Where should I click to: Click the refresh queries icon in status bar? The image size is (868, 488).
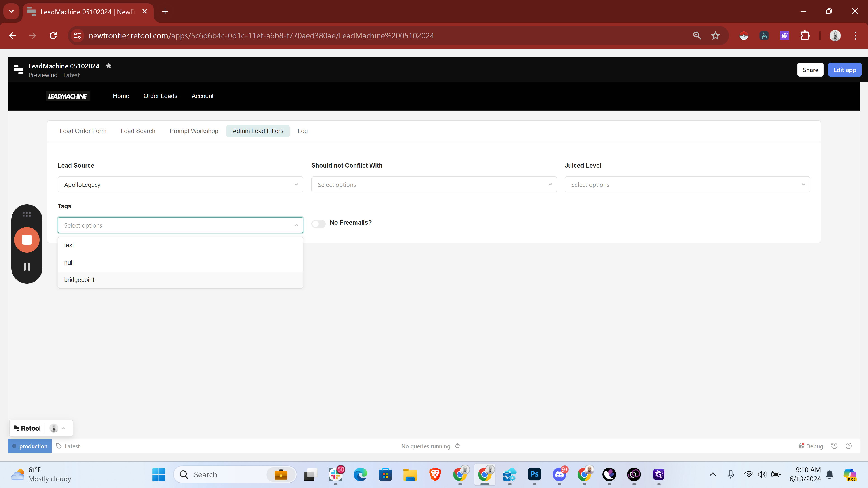tap(458, 446)
